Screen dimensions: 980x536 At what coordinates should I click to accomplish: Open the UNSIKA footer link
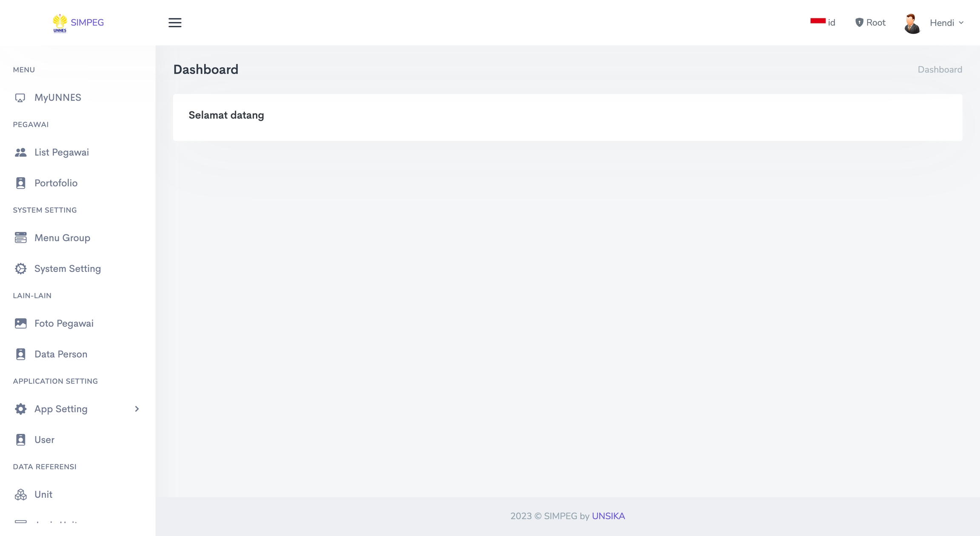pyautogui.click(x=608, y=516)
